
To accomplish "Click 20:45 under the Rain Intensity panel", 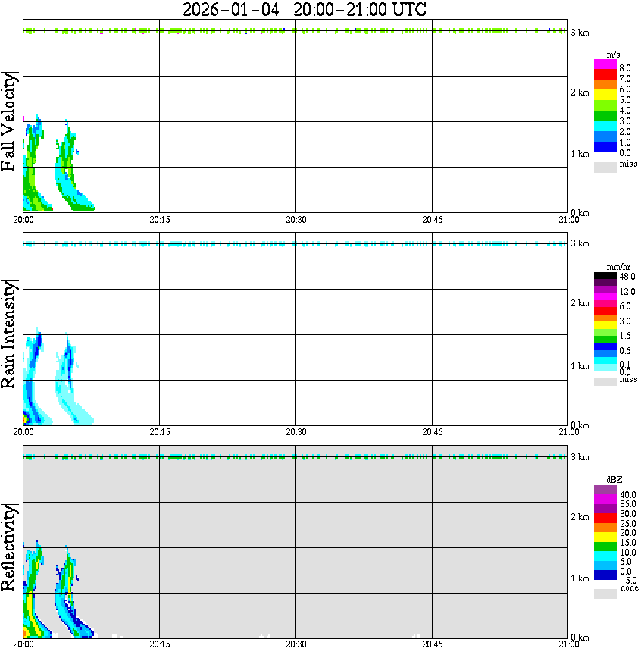I will (433, 432).
